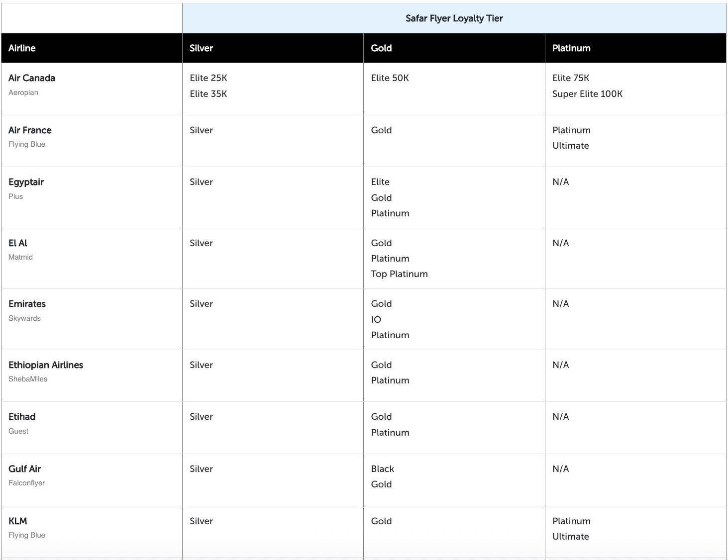The height and width of the screenshot is (560, 728).
Task: Click the Elite 35K tier entry
Action: point(208,94)
